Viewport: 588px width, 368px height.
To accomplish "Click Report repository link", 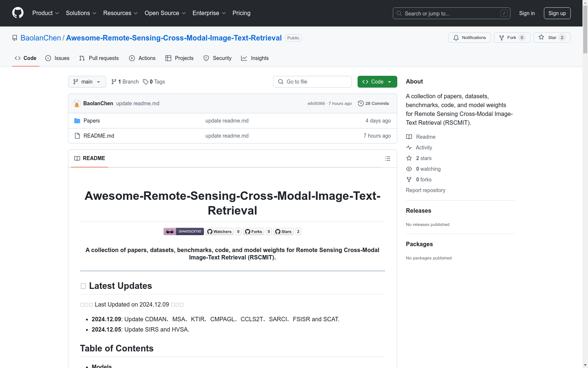I will 426,190.
